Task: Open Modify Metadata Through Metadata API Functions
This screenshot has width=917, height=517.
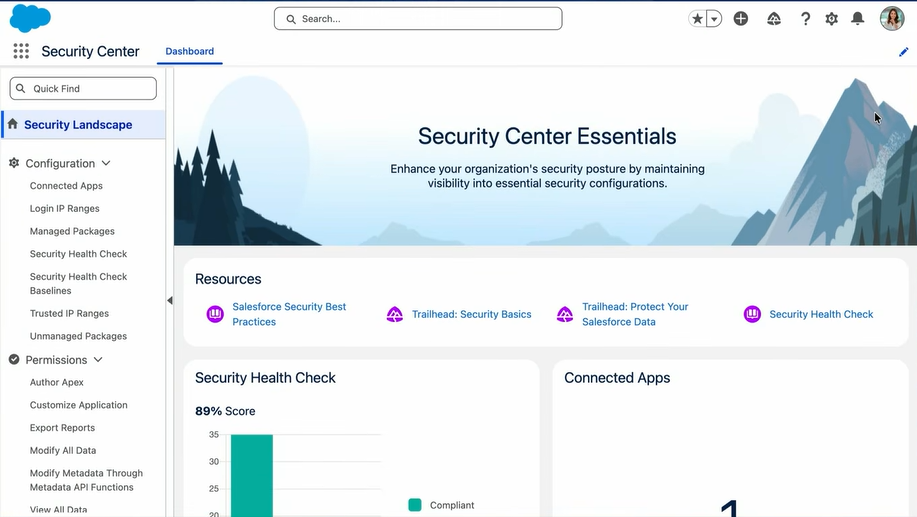Action: click(x=86, y=480)
